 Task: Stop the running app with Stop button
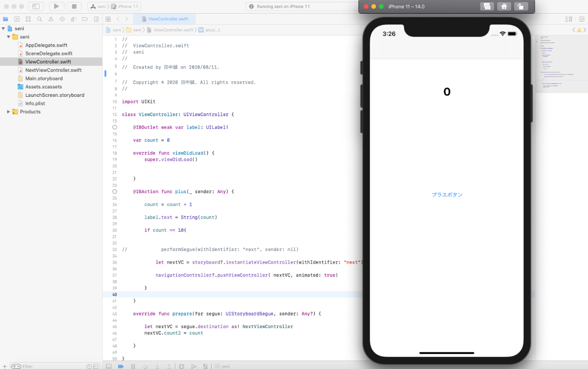pos(74,7)
